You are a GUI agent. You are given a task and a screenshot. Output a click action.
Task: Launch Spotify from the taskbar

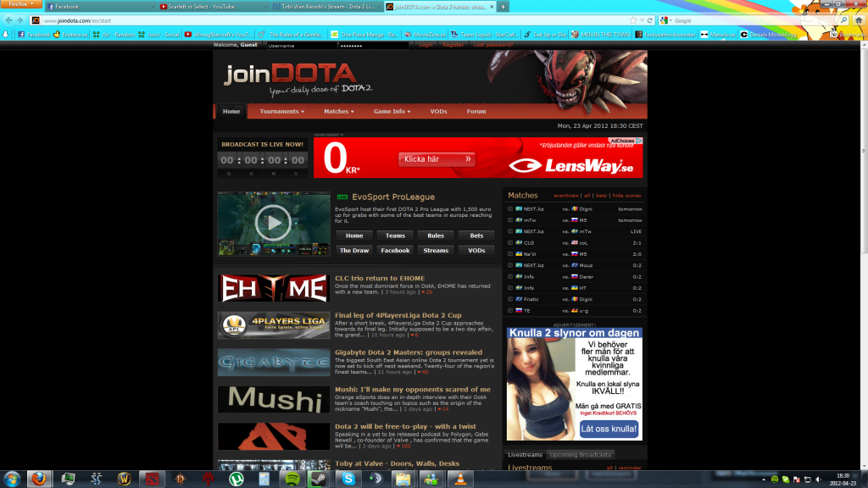coord(292,479)
